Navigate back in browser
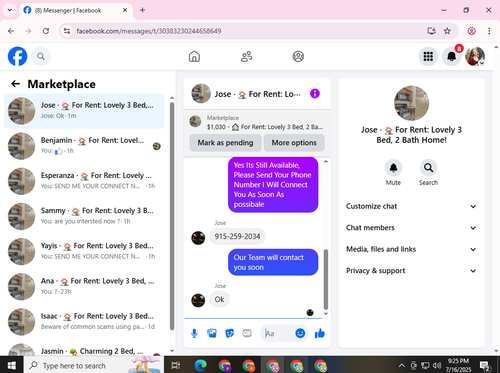500x373 pixels. [x=11, y=31]
